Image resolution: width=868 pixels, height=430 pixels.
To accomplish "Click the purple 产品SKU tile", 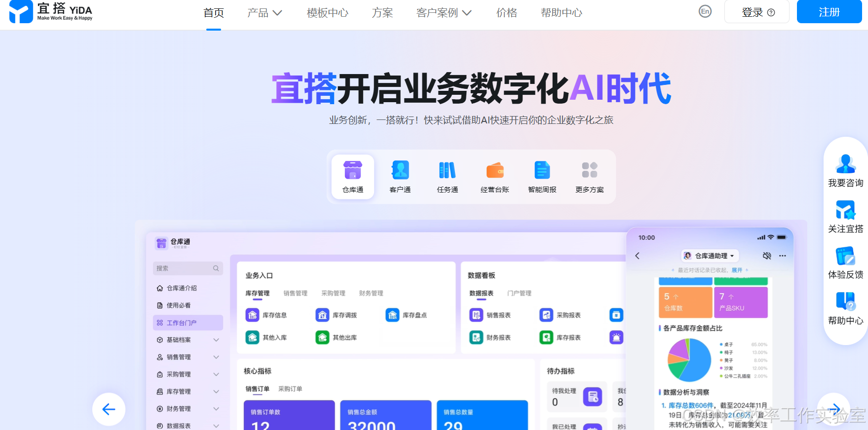I will click(x=741, y=302).
